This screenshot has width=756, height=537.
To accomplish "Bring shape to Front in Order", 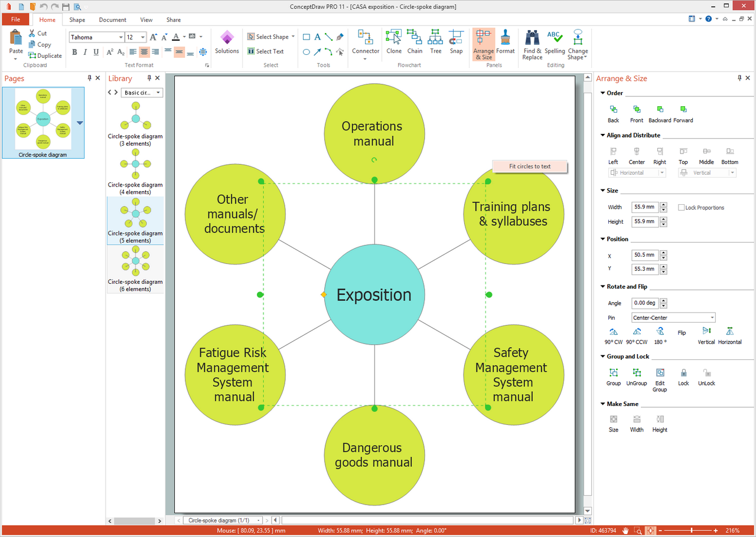I will click(637, 110).
